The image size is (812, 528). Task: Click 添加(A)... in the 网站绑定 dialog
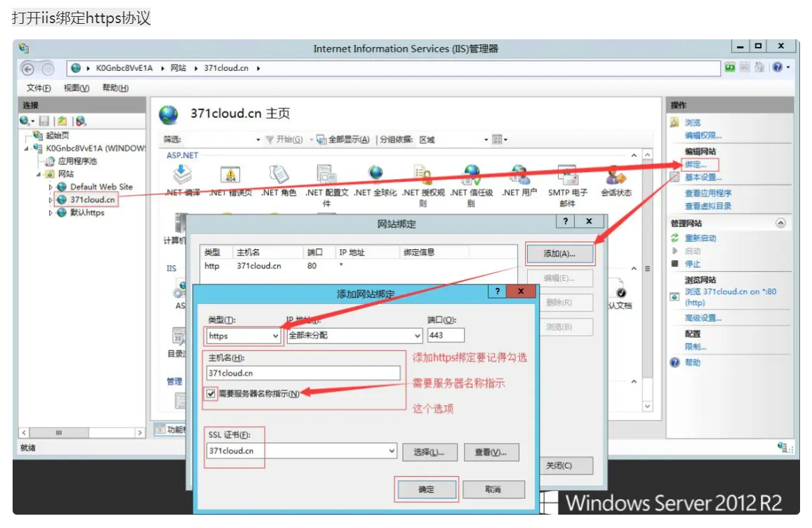[559, 253]
